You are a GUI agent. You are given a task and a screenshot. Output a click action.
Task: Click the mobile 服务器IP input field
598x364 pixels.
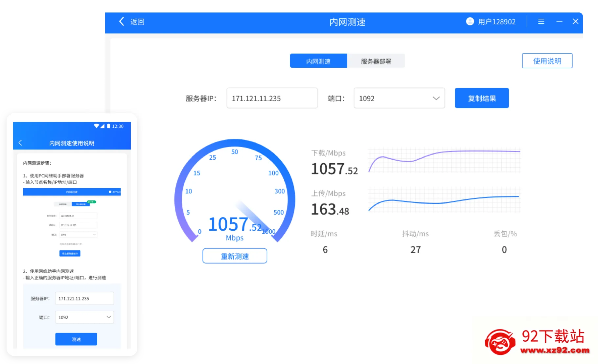pos(84,298)
